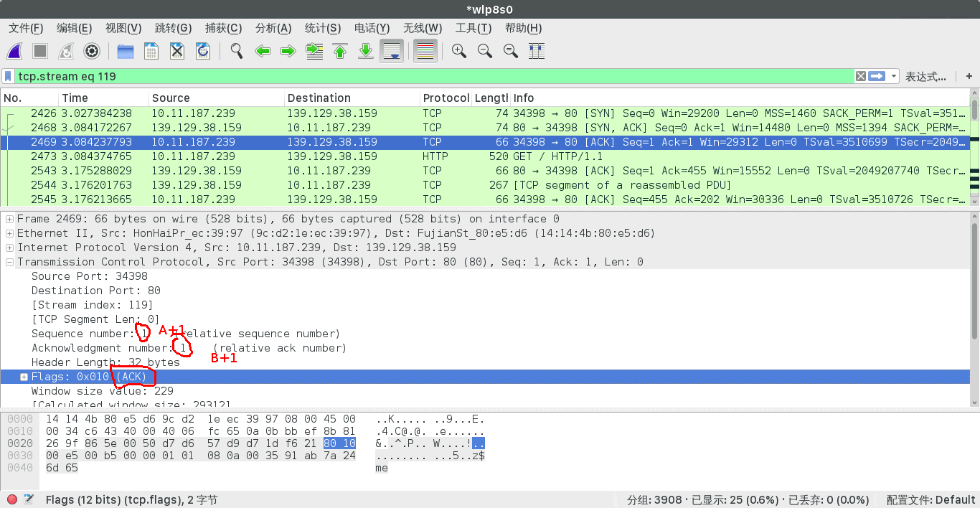The width and height of the screenshot is (980, 508).
Task: Start capturing packets with the shark fin icon
Action: (x=14, y=51)
